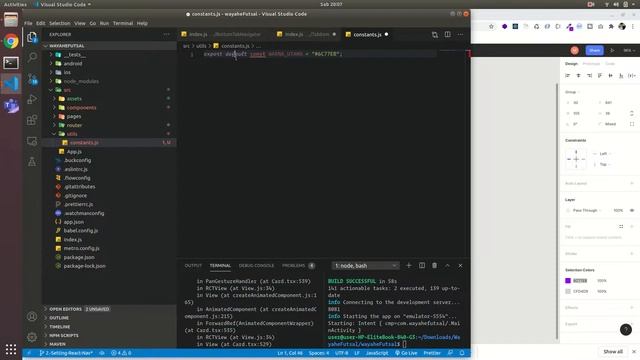
Task: Align top icon in Figma Design panel
Action: (x=600, y=76)
